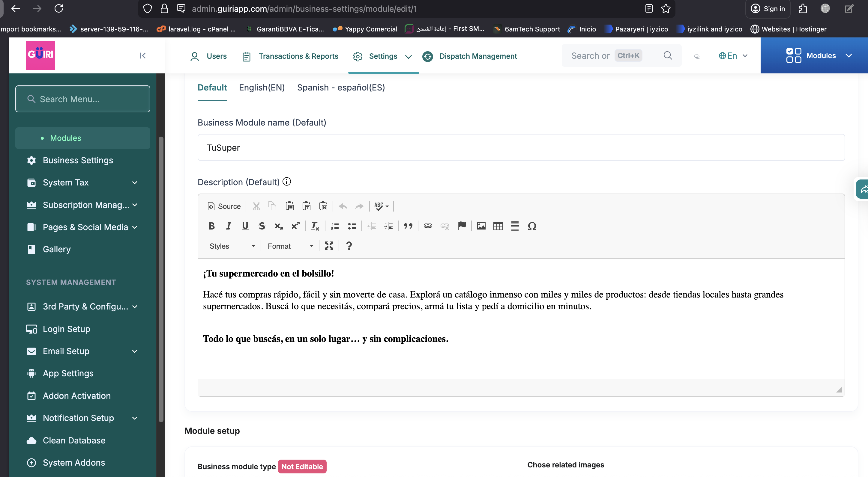This screenshot has width=868, height=477.
Task: Toggle Strikethrough formatting button
Action: pyautogui.click(x=262, y=226)
